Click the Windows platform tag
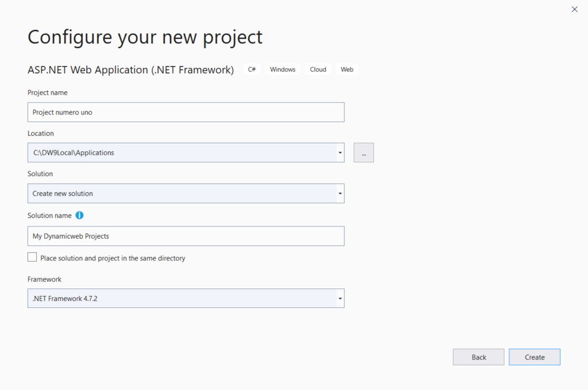This screenshot has height=390, width=588. (283, 69)
